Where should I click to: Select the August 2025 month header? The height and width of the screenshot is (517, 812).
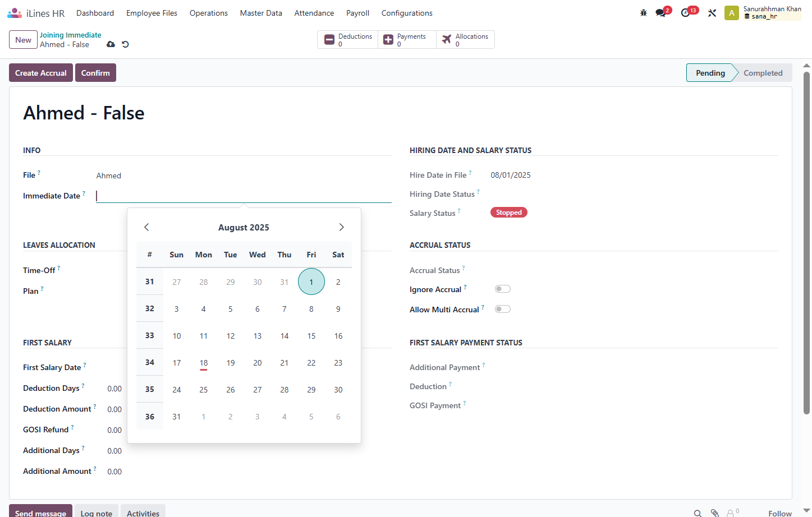(244, 228)
